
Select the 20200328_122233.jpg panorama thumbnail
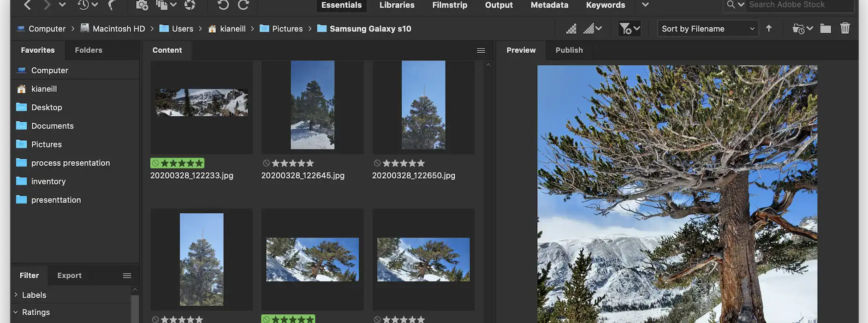(202, 102)
